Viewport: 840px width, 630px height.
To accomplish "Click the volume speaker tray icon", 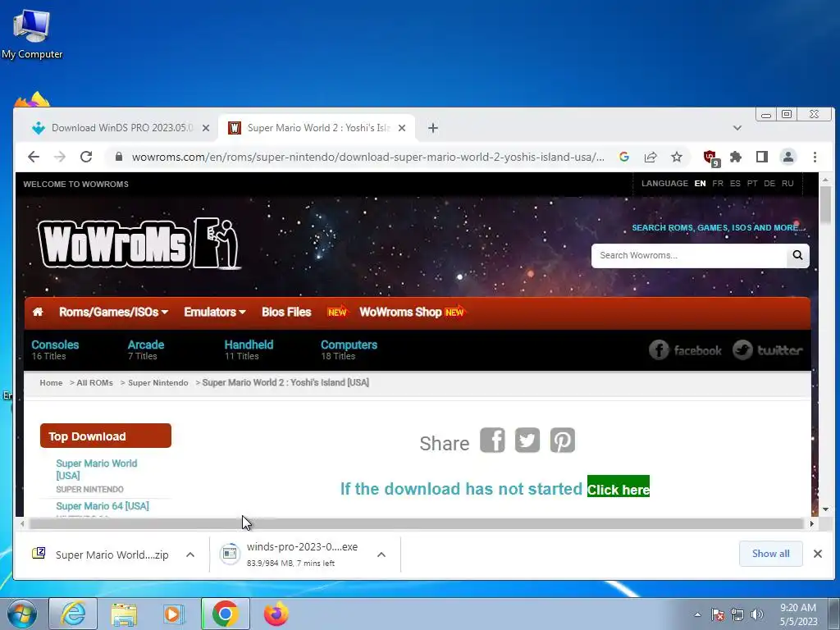I will coord(757,614).
